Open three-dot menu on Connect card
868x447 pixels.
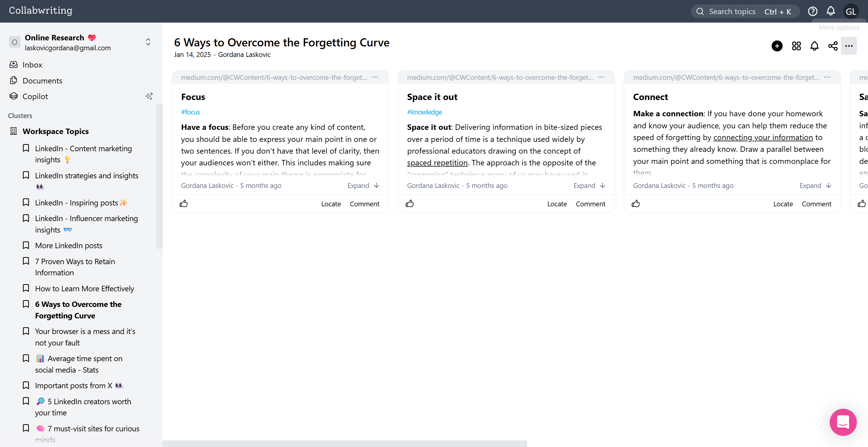827,77
